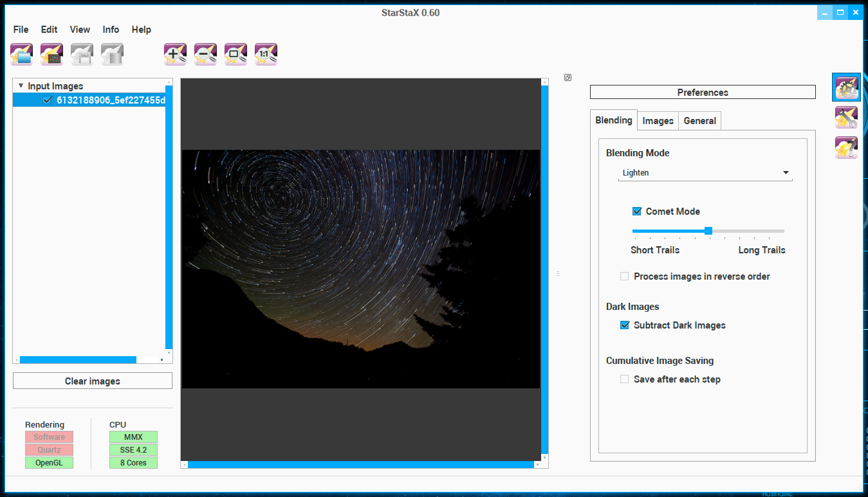Open the wrench tools side panel icon

click(x=846, y=118)
